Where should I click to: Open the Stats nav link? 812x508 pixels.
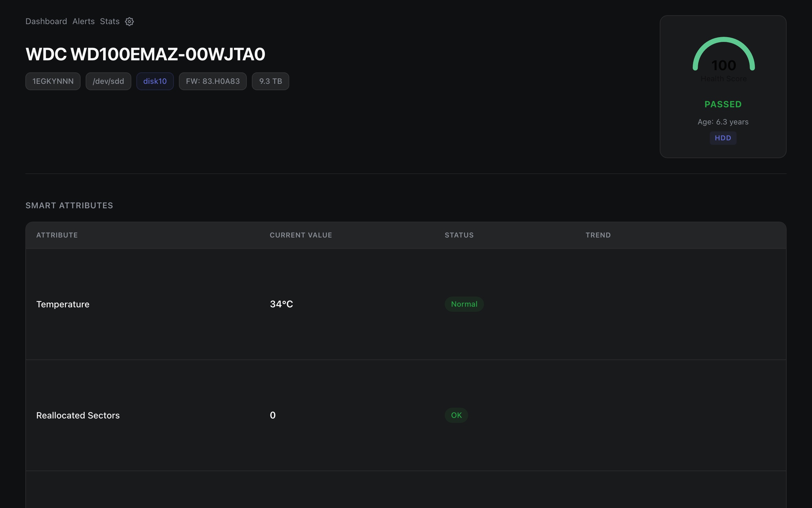tap(110, 22)
